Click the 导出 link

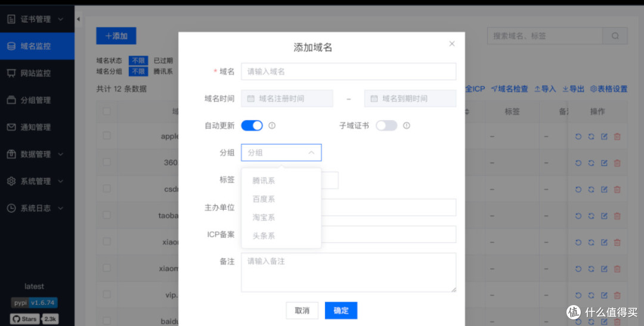(574, 89)
